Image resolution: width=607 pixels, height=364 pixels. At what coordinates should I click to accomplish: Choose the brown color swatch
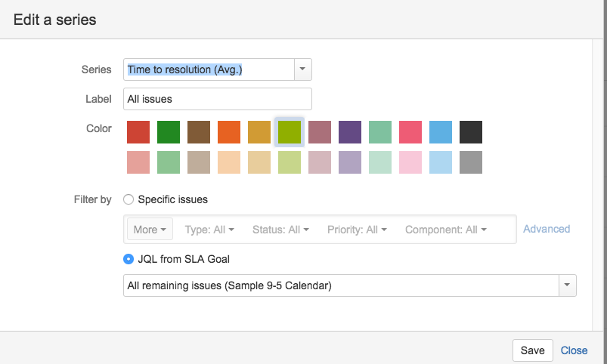[199, 132]
